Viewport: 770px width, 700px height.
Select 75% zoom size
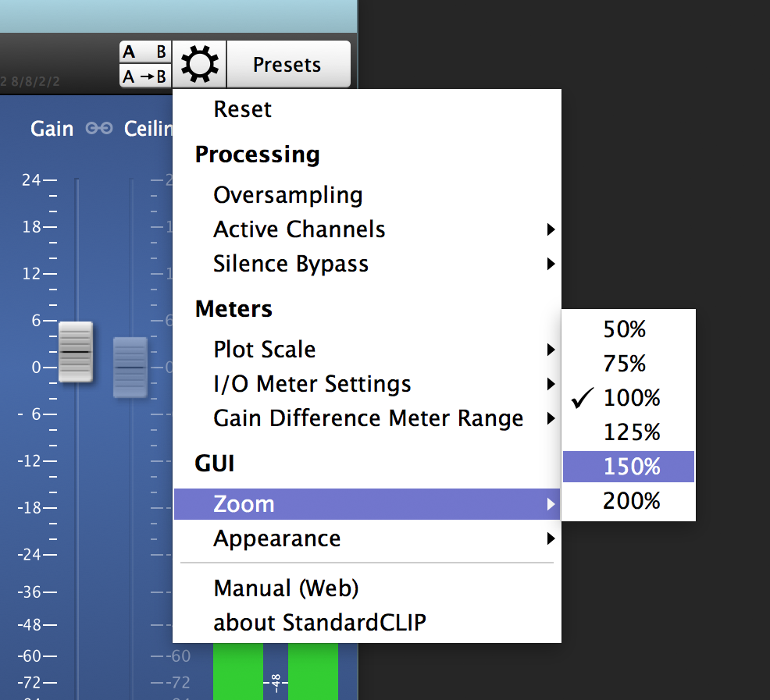point(629,363)
